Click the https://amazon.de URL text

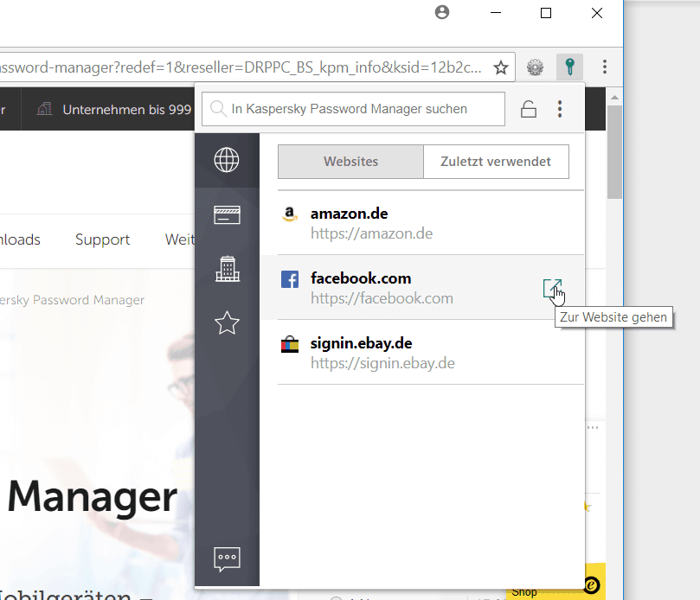[x=371, y=233]
